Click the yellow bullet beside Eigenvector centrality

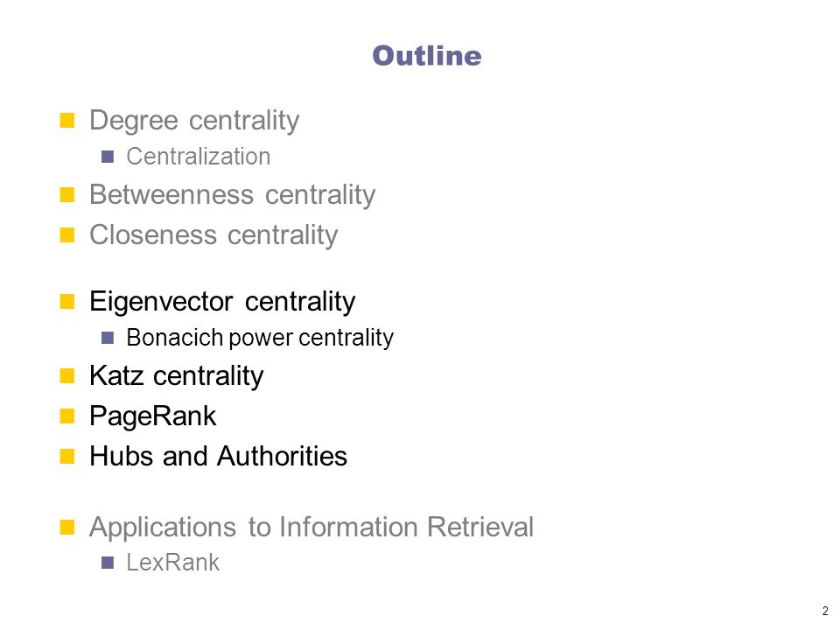67,301
